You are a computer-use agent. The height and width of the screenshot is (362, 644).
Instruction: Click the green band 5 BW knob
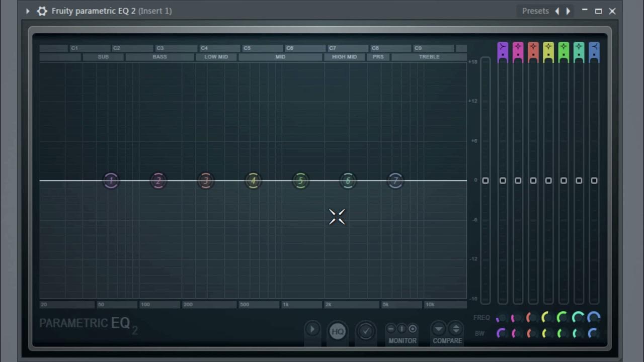pyautogui.click(x=563, y=333)
